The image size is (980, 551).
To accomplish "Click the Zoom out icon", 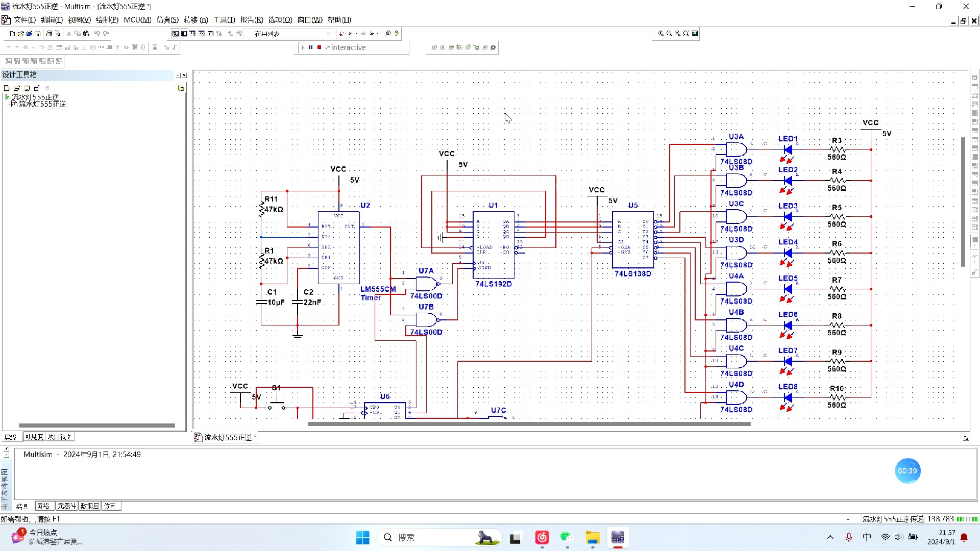I will click(x=669, y=34).
